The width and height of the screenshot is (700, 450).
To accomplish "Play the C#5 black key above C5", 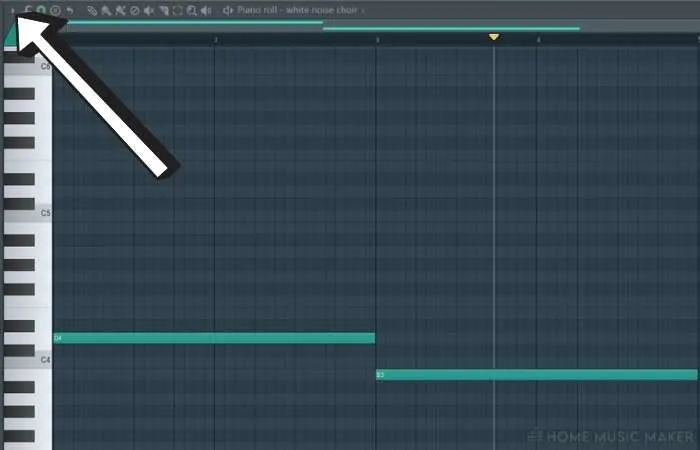I will 19,204.
